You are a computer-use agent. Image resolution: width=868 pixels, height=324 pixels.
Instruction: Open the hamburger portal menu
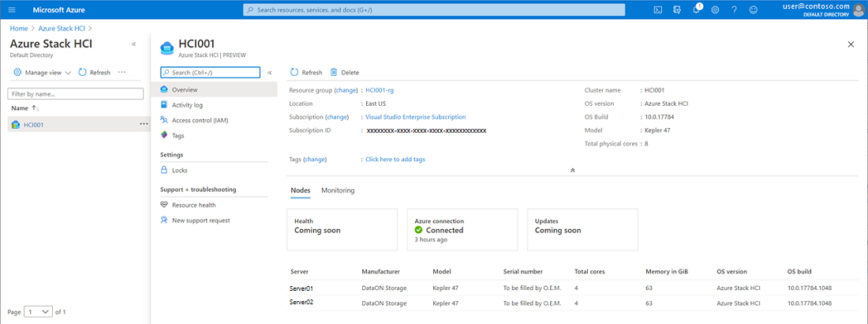(x=12, y=9)
